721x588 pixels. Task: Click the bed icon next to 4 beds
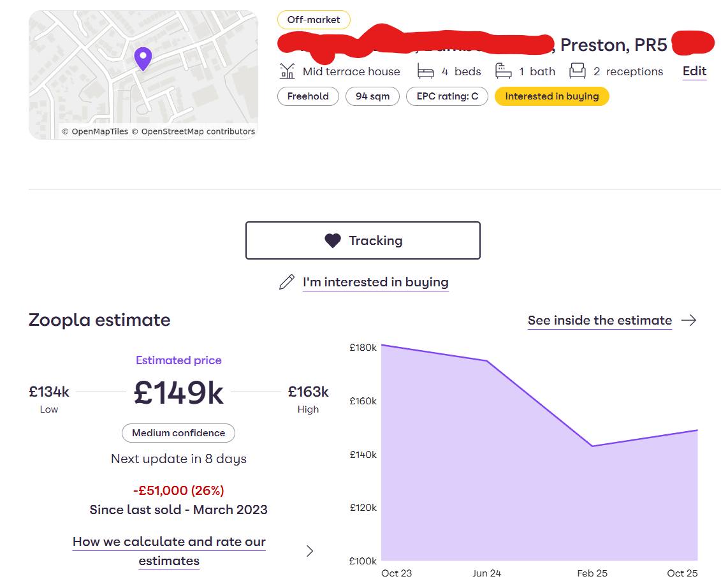point(425,71)
